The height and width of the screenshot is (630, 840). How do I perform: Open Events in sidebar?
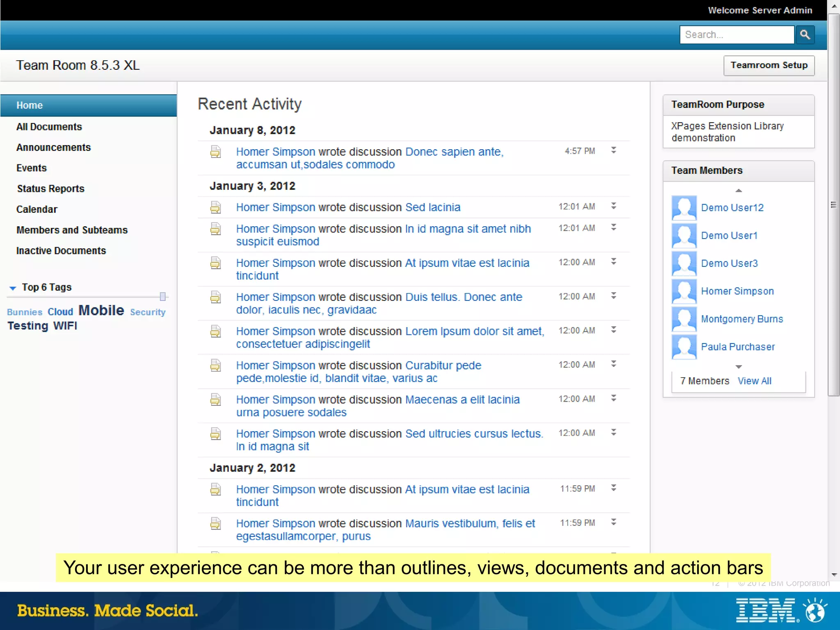point(32,168)
